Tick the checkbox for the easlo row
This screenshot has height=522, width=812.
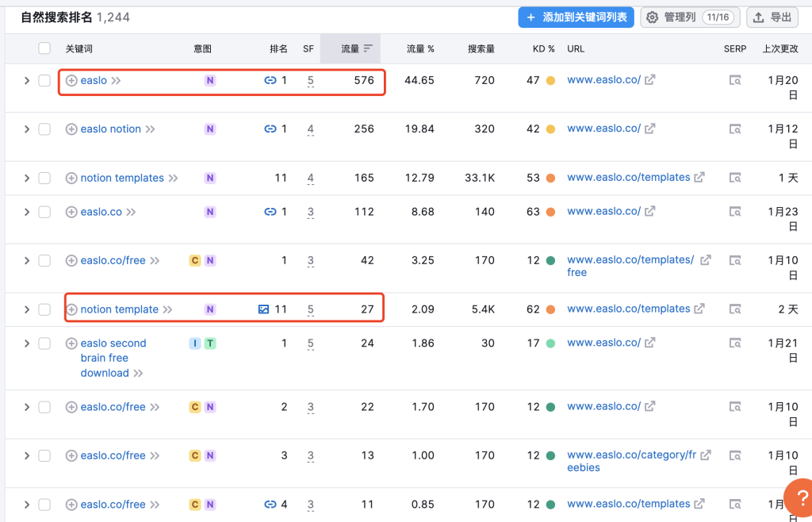[44, 80]
